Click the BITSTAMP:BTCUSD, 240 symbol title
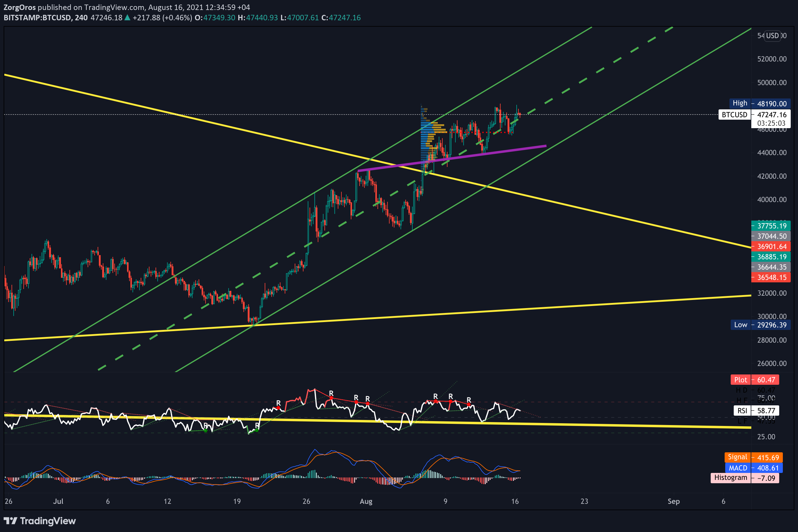Screen dimensions: 798x532 [45, 18]
